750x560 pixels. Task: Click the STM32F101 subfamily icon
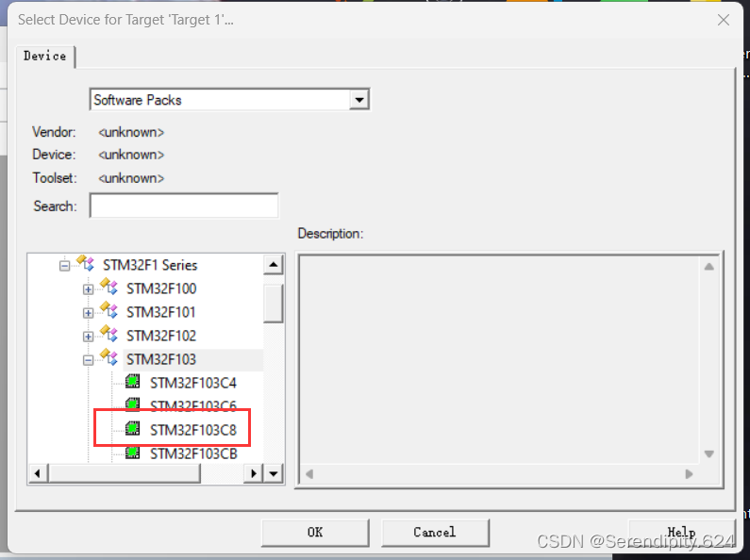point(109,310)
